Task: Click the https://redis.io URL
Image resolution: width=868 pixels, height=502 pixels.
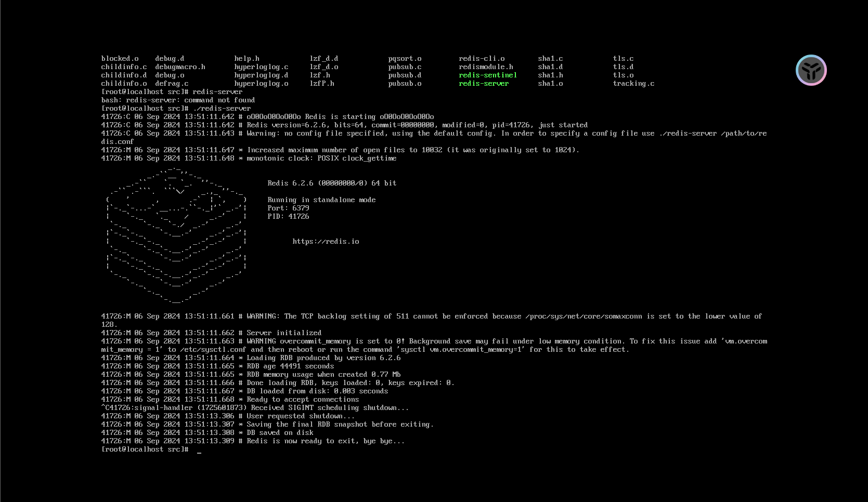Action: point(326,241)
